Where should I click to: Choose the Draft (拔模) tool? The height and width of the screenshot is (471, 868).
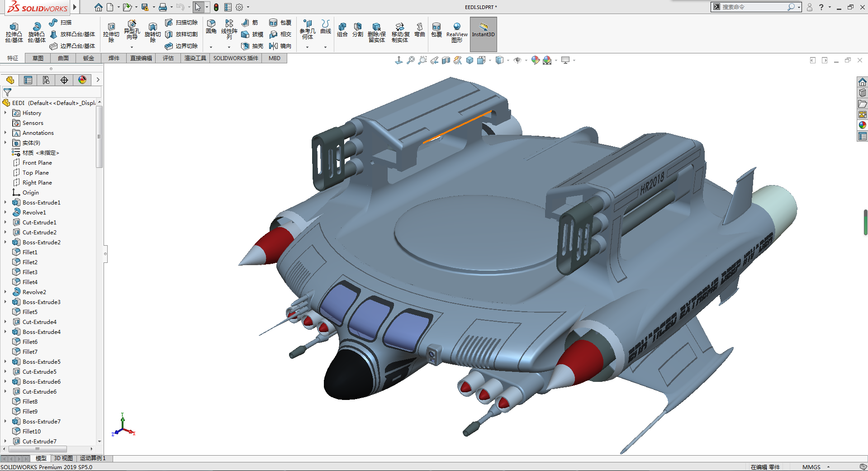[252, 34]
